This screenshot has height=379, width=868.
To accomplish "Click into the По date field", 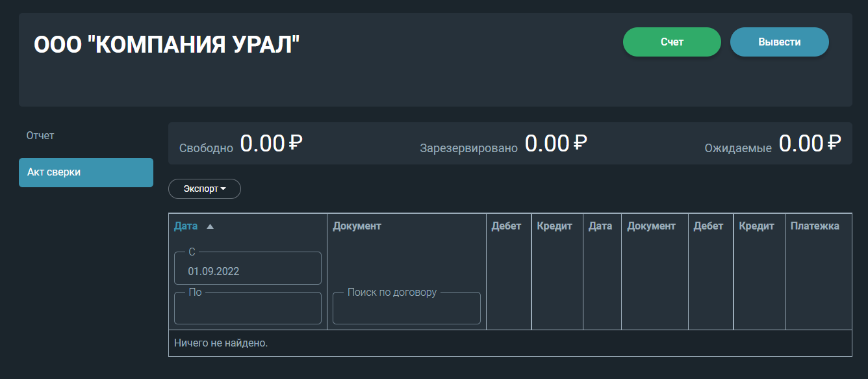I will pos(248,309).
